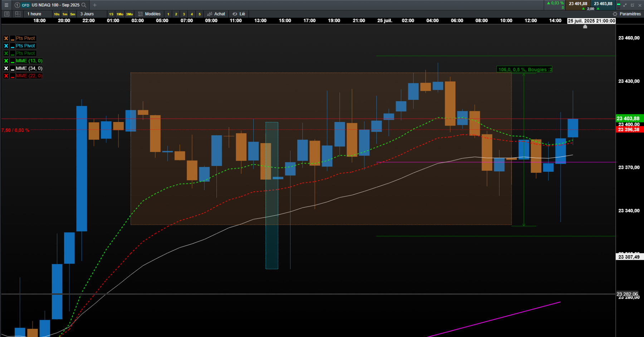Click the green 23 403,88 price label
Viewport: 644px width, 337px height.
(630, 118)
